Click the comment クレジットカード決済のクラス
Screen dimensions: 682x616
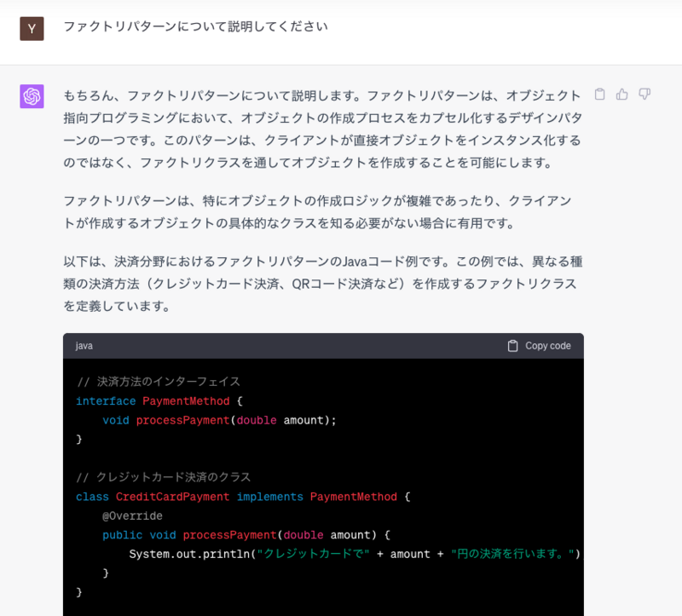click(164, 477)
